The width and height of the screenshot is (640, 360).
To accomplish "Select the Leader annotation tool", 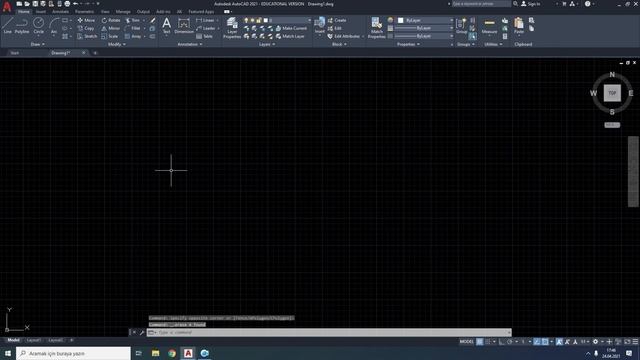I will (206, 28).
